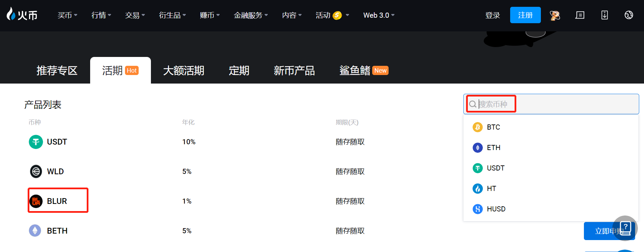Switch to the 大额活期 tab
This screenshot has height=252, width=644.
[184, 71]
